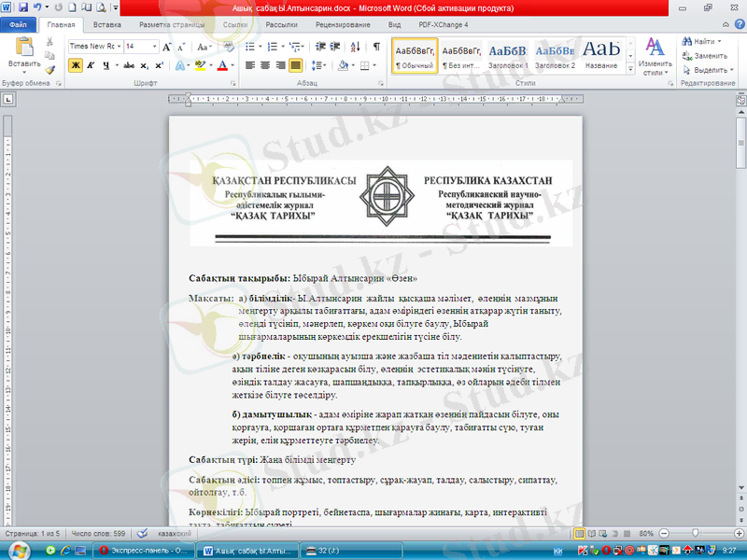Viewport: 747px width, 560px height.
Task: Click the Заменить (Replace) button
Action: [x=709, y=55]
